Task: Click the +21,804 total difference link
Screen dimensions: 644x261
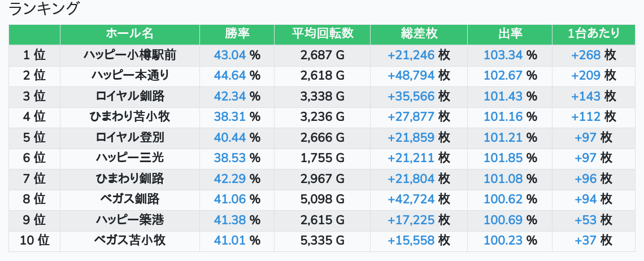Action: [411, 179]
